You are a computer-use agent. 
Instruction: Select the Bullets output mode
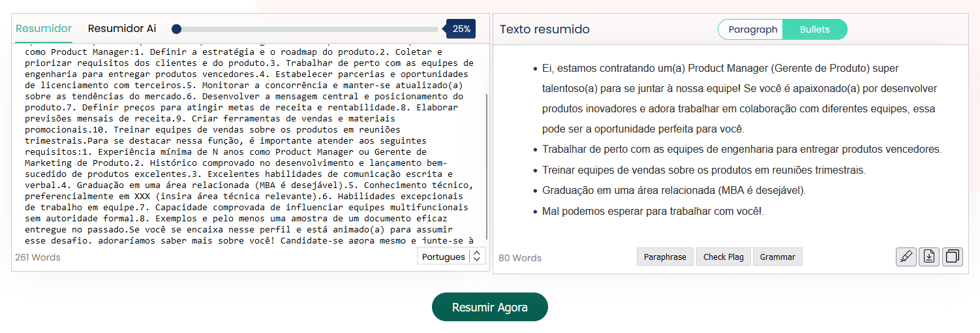pos(815,29)
